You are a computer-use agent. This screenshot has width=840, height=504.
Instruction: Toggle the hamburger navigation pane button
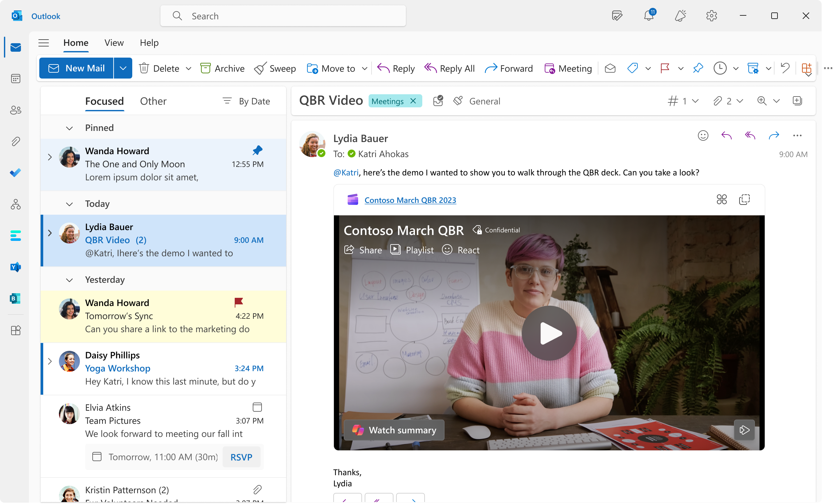pos(44,43)
